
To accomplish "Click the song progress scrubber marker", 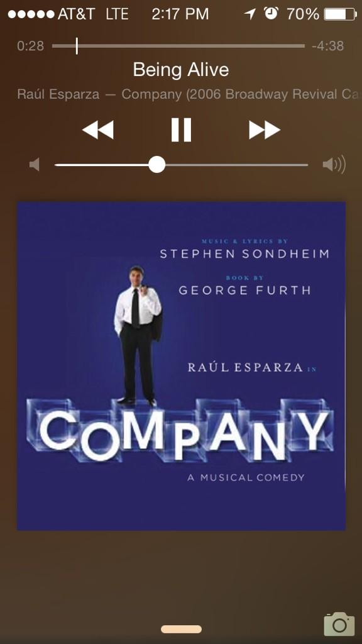I will (x=77, y=45).
